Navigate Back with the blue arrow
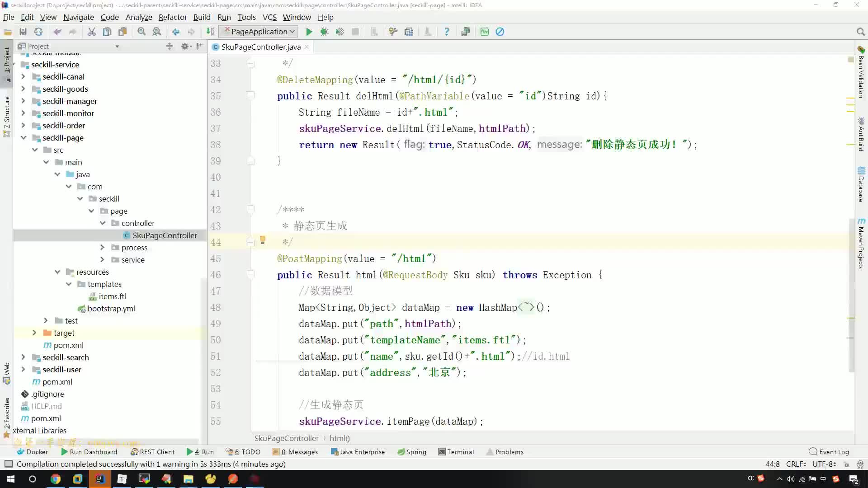This screenshot has width=868, height=488. 176,32
